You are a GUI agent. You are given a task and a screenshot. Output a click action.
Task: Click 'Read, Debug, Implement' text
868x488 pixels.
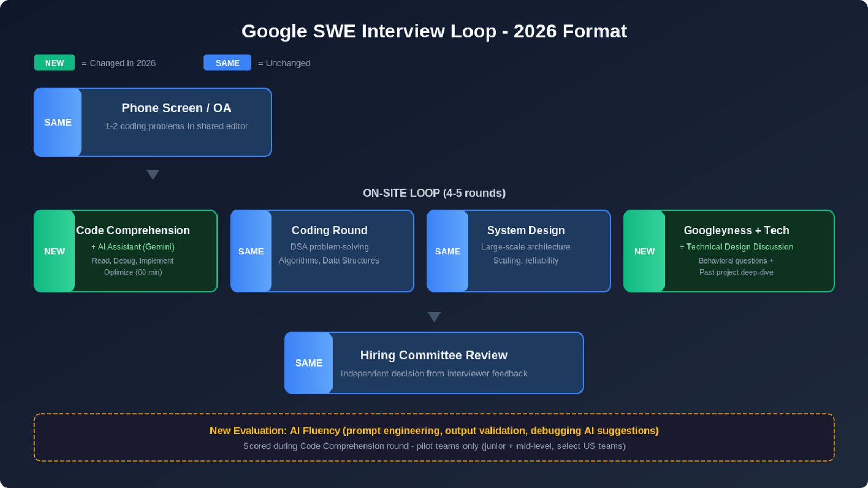point(132,261)
